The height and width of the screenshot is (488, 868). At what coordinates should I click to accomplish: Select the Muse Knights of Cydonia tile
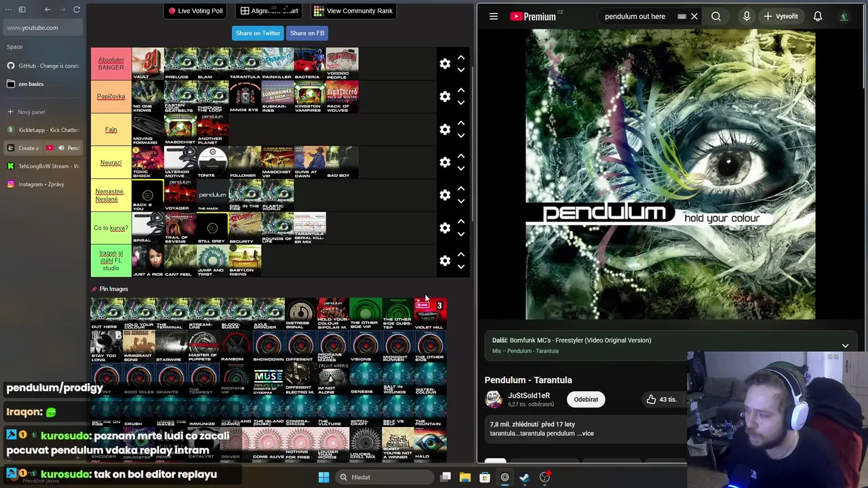pyautogui.click(x=268, y=380)
